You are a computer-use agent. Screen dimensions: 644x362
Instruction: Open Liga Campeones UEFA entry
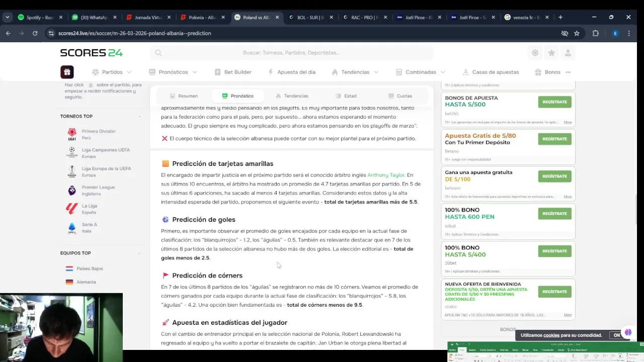[x=99, y=153]
